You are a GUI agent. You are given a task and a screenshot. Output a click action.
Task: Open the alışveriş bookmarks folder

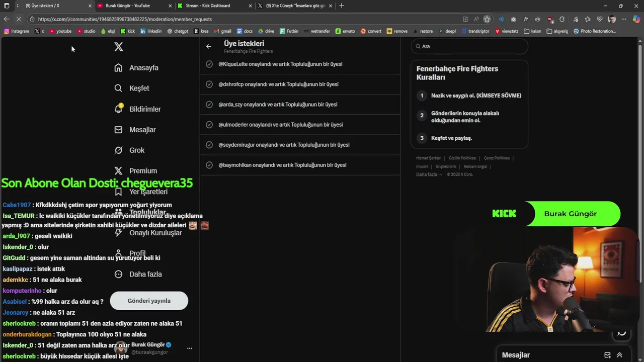coord(557,31)
